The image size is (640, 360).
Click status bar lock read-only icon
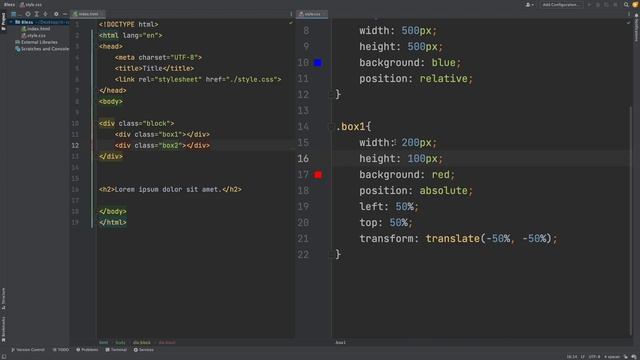pos(626,357)
